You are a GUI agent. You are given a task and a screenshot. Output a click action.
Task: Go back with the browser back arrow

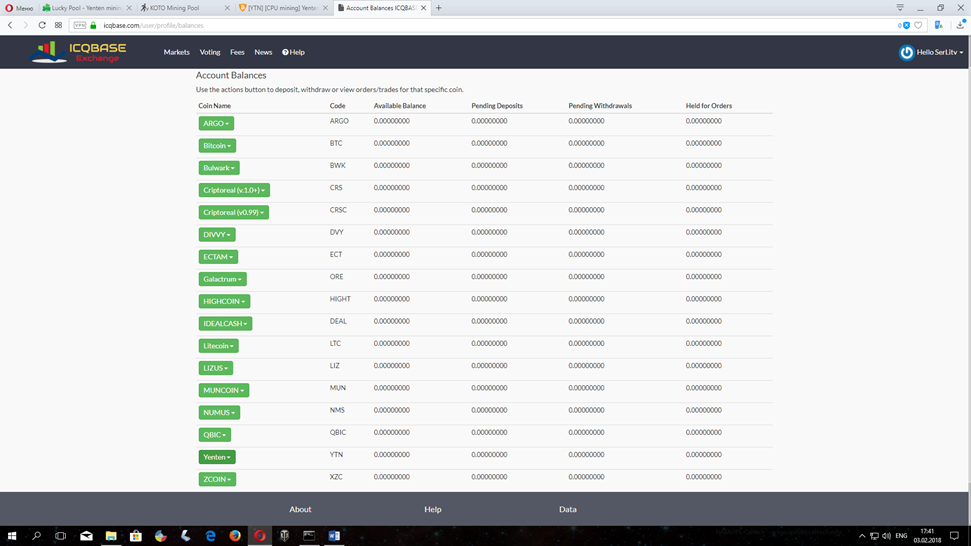(x=10, y=25)
